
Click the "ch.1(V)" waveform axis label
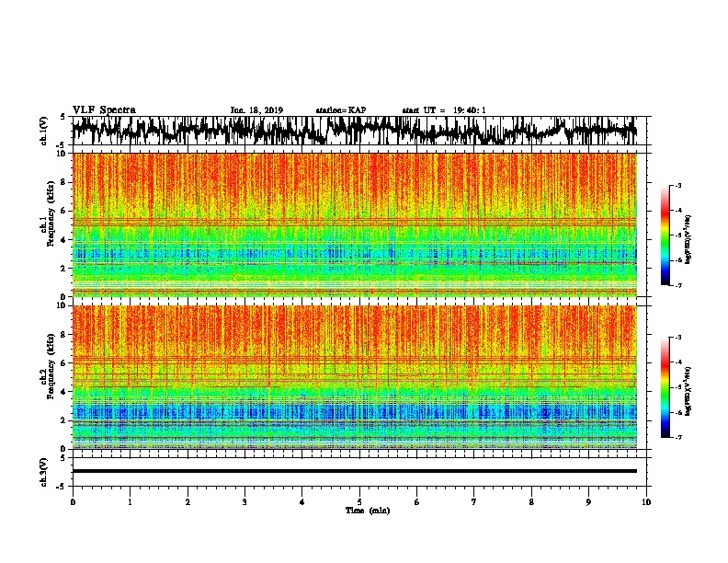(x=44, y=131)
